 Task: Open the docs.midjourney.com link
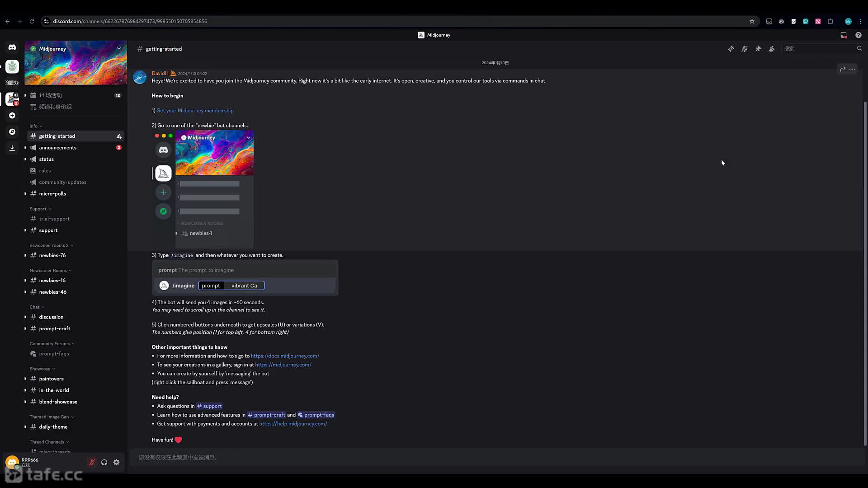(285, 356)
